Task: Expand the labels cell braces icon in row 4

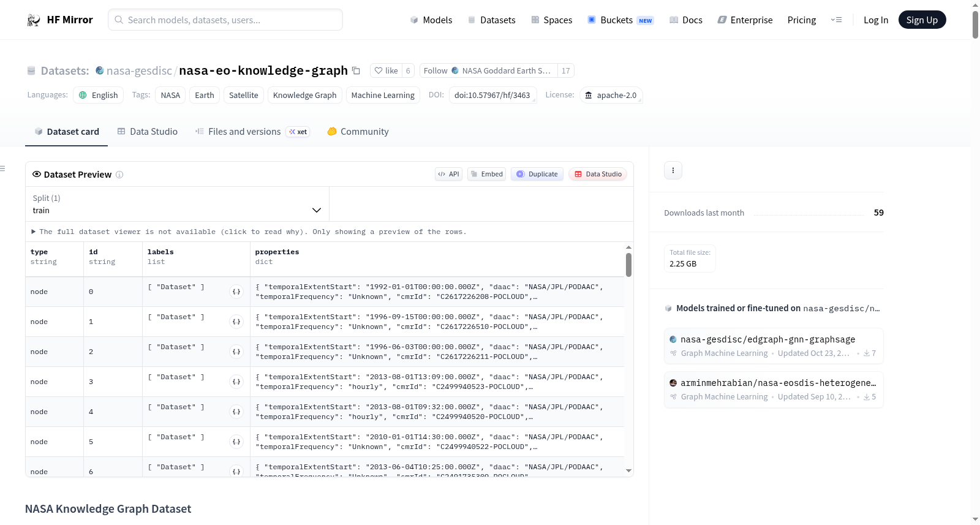Action: pyautogui.click(x=236, y=412)
